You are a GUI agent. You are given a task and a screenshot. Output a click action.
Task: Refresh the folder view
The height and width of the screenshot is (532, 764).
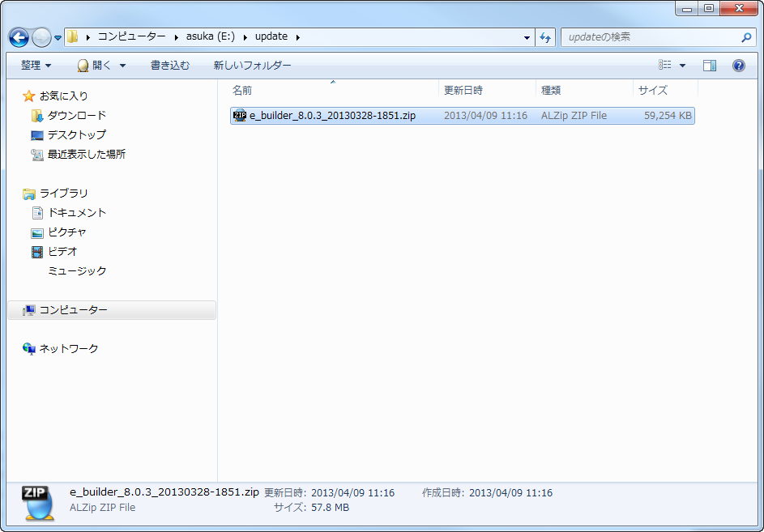pos(545,37)
